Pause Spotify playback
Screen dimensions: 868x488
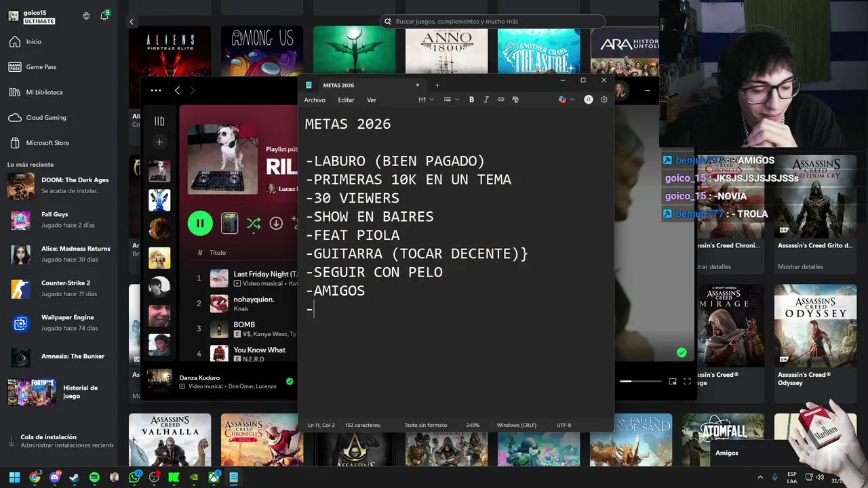pyautogui.click(x=200, y=223)
